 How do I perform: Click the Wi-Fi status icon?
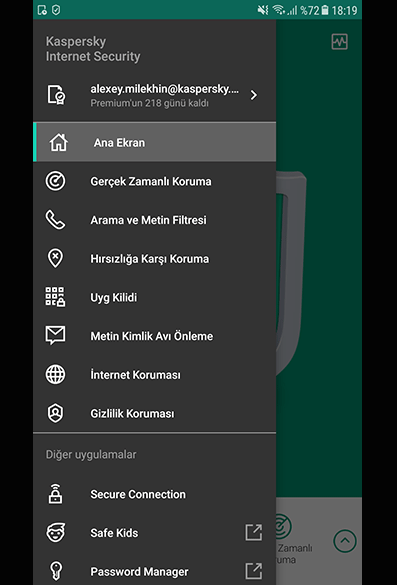click(278, 10)
